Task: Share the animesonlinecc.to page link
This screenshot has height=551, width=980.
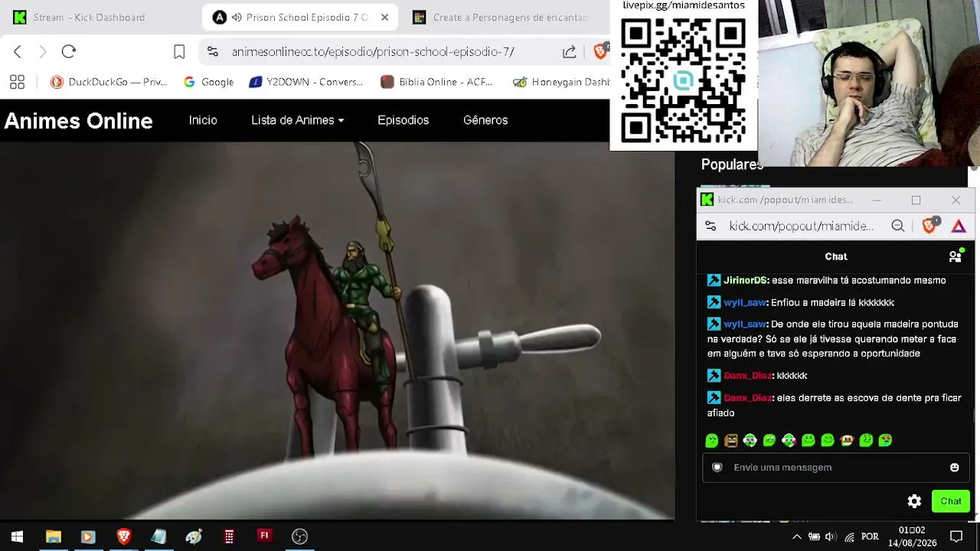Action: [x=569, y=51]
